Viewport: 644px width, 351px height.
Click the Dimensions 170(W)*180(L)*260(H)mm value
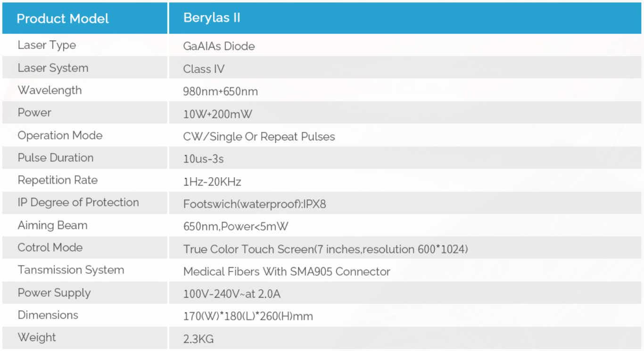tap(248, 317)
